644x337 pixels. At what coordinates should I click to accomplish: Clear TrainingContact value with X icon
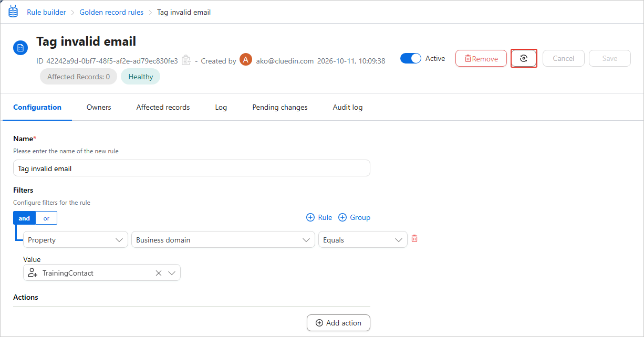(159, 273)
